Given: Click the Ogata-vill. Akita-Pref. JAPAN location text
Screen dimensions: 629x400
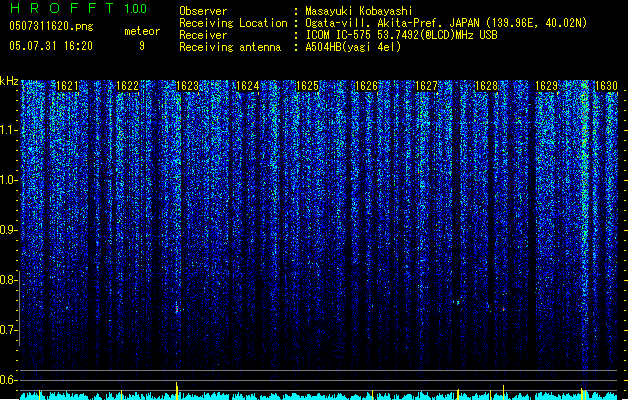Looking at the screenshot, I should tap(446, 23).
